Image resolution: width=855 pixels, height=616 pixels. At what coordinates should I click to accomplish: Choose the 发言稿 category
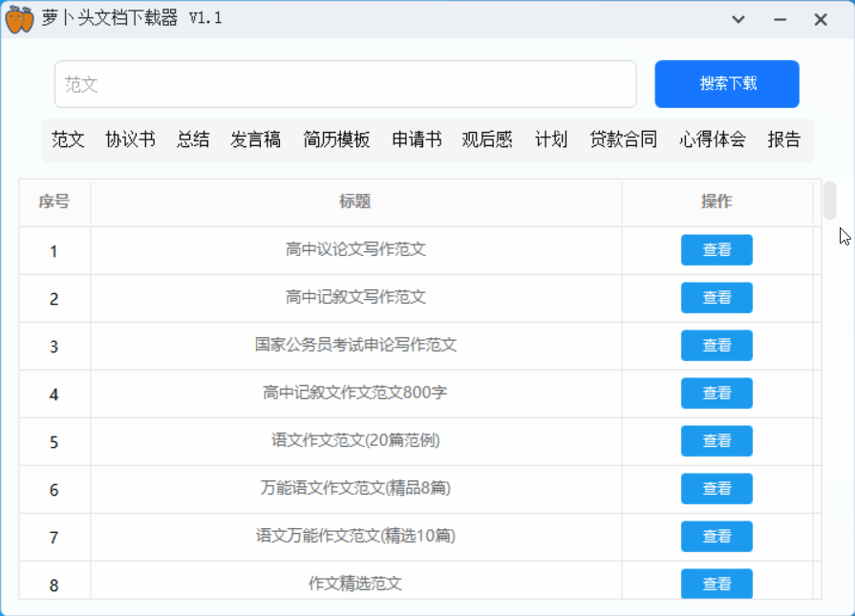point(256,139)
